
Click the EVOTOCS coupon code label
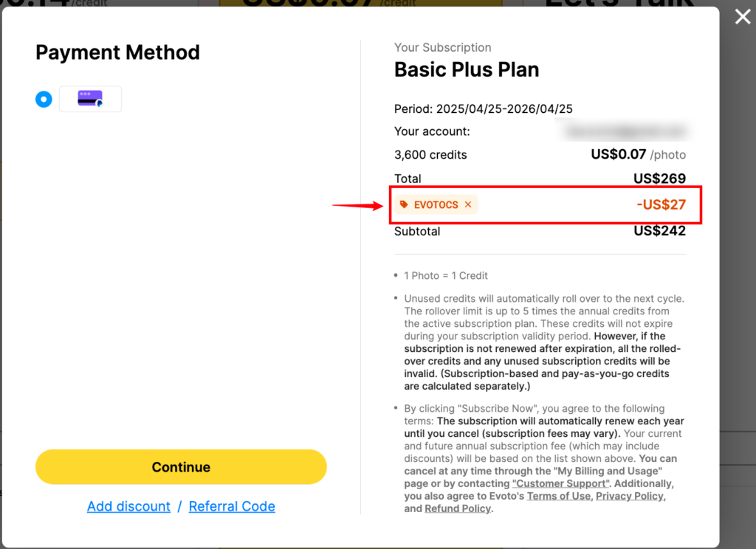(436, 205)
